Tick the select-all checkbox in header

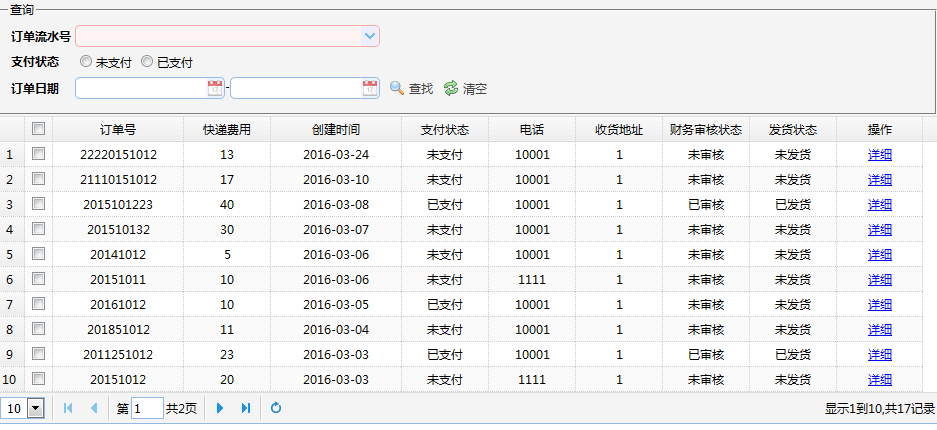pos(38,129)
